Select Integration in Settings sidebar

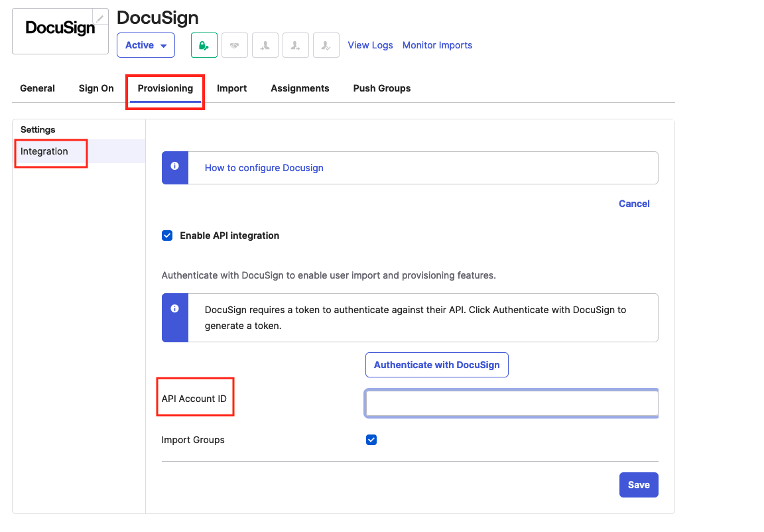pos(44,151)
